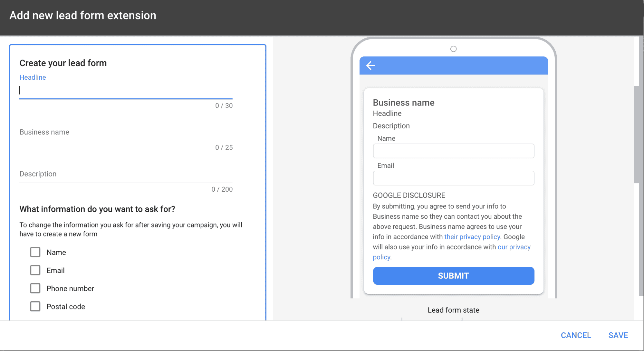Click the back arrow in phone preview
This screenshot has height=351, width=644.
371,65
